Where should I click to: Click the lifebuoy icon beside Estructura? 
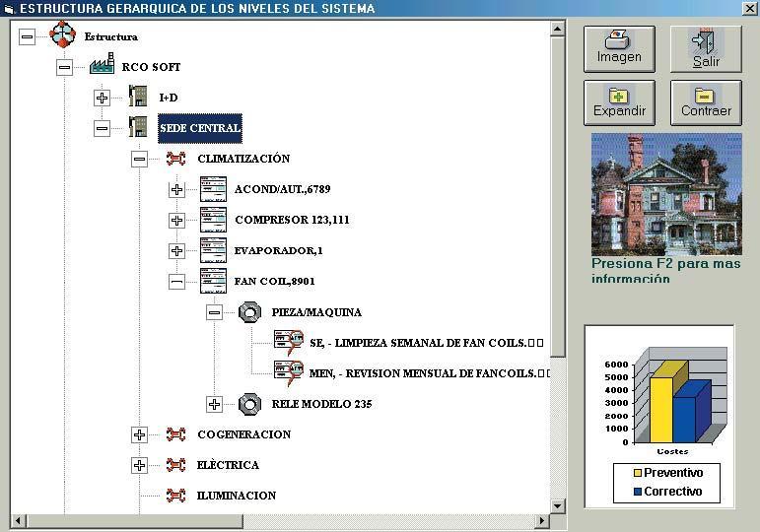point(62,35)
